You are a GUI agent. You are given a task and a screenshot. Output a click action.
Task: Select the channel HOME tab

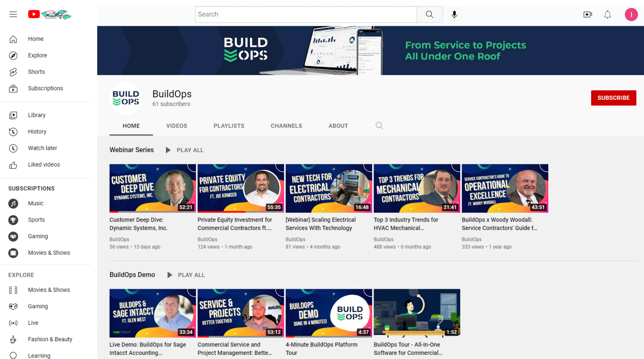tap(131, 126)
